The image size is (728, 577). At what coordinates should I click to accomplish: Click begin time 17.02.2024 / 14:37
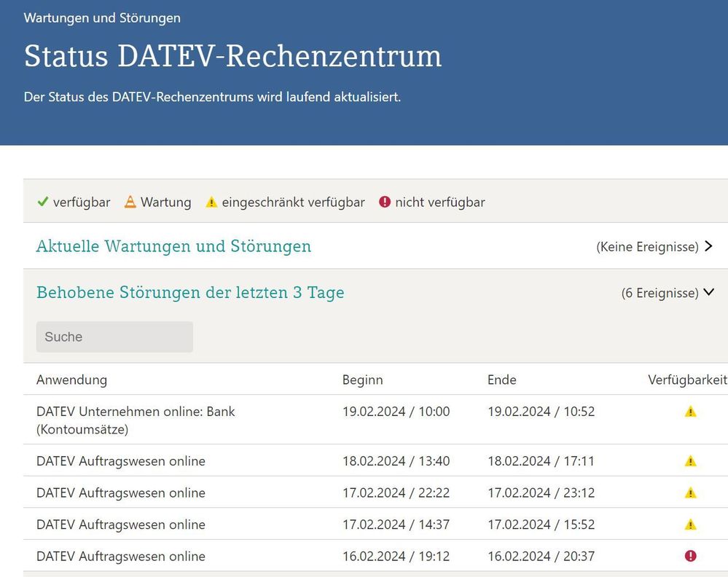396,525
